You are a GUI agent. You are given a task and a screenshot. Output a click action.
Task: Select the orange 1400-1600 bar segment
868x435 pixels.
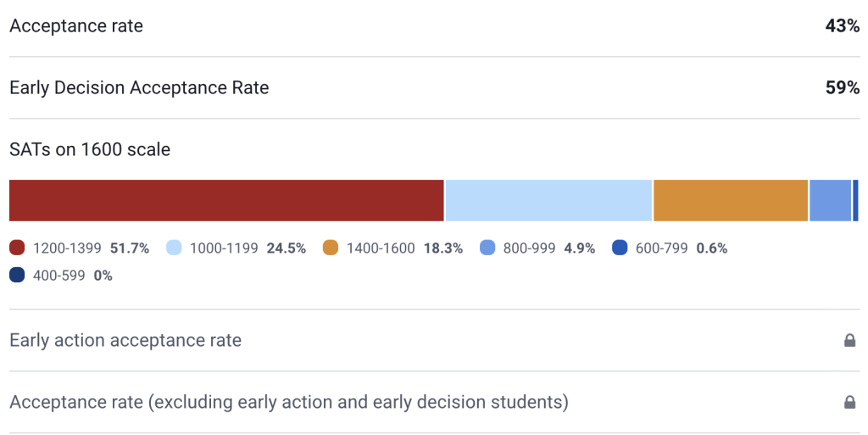click(731, 201)
